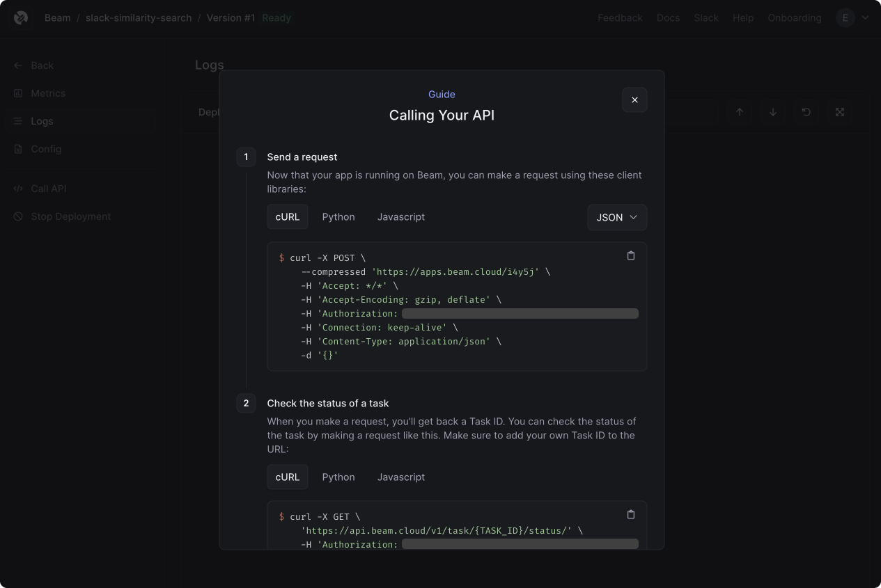Select Python tab under Check the status
The width and height of the screenshot is (881, 588).
coord(338,477)
